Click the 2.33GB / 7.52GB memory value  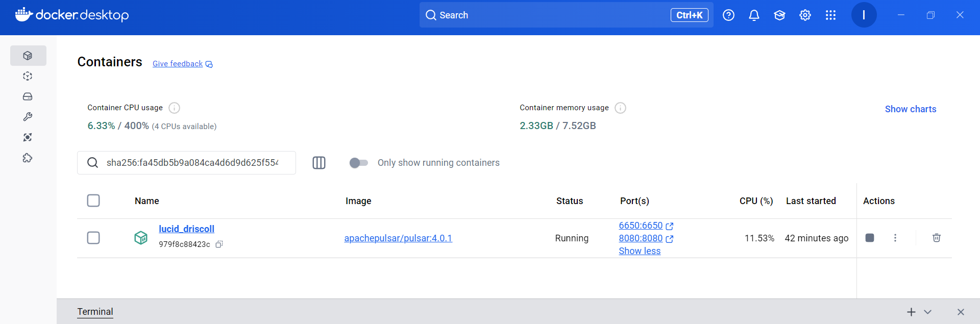click(558, 126)
